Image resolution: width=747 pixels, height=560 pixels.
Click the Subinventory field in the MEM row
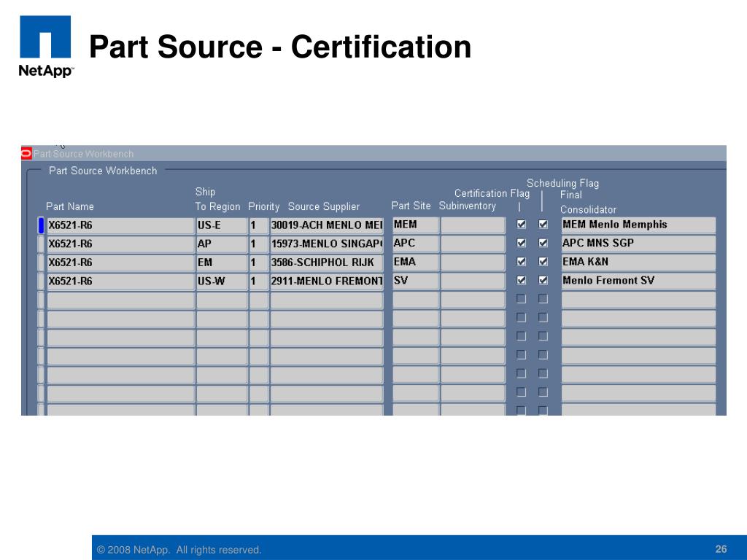473,225
